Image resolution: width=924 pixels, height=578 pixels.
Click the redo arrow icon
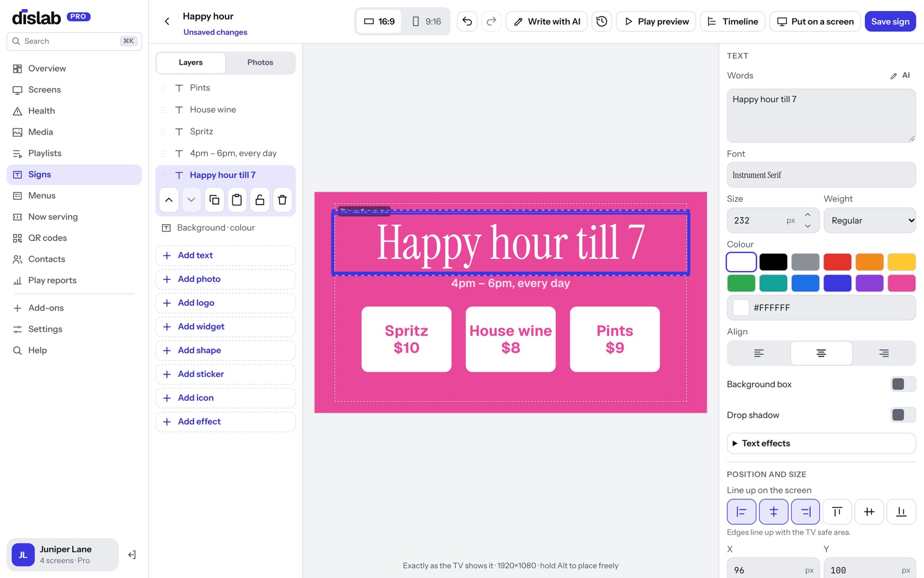point(491,21)
